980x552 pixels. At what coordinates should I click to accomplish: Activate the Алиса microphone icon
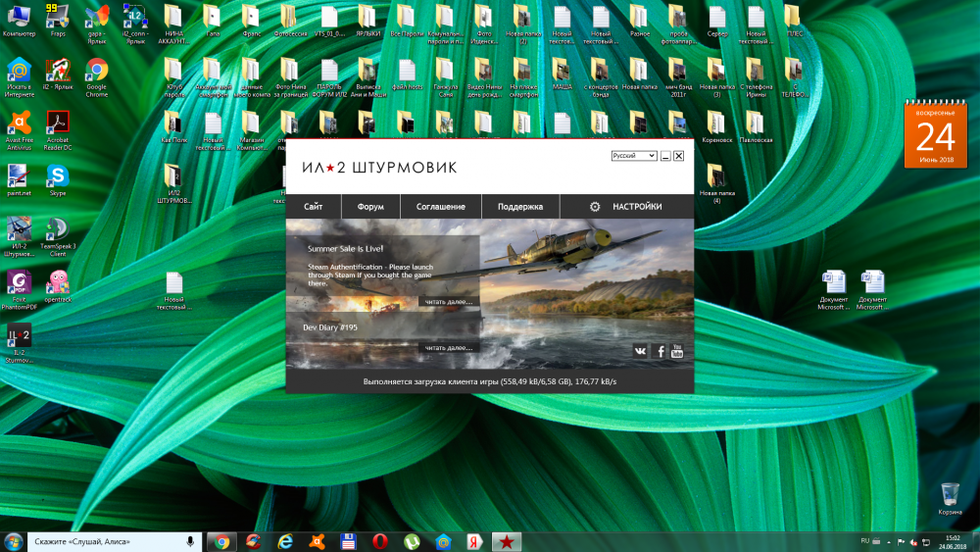coord(190,542)
